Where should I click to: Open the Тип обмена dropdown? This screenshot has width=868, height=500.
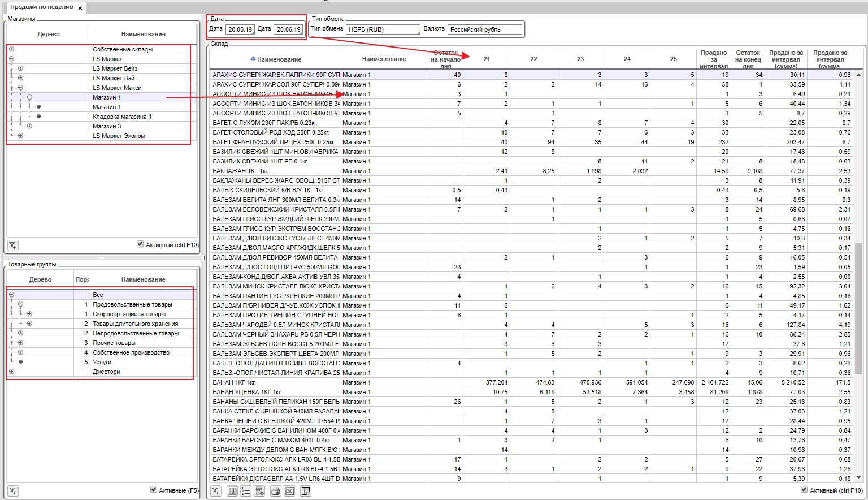(383, 29)
